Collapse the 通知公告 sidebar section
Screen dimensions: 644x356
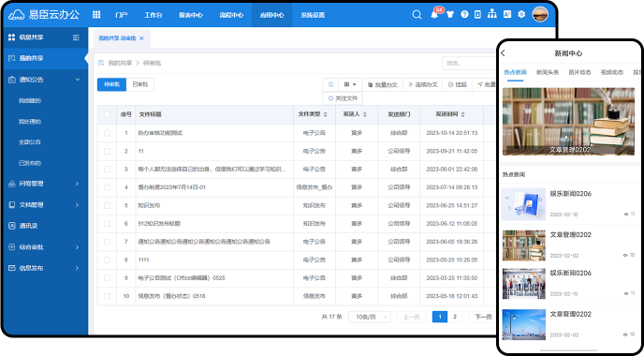[x=78, y=80]
